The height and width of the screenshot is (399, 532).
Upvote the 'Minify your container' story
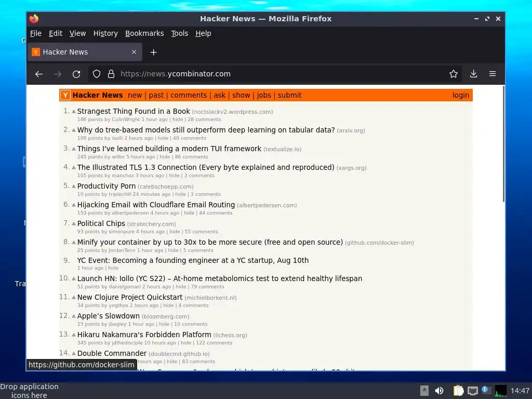[x=74, y=242]
